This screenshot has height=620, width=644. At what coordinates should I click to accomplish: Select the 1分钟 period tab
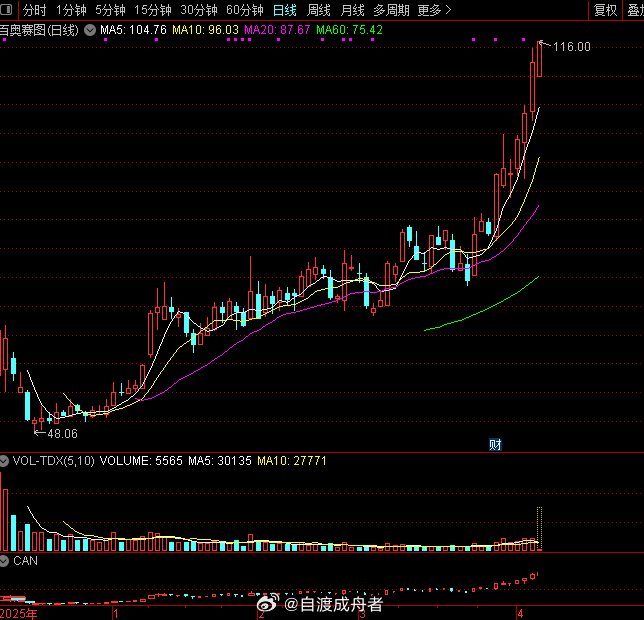pos(71,10)
